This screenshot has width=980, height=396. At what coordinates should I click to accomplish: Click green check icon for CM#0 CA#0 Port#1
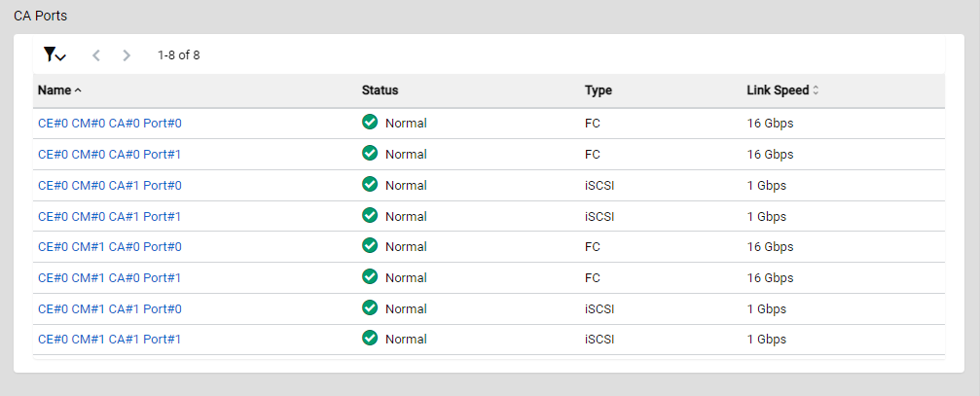370,154
